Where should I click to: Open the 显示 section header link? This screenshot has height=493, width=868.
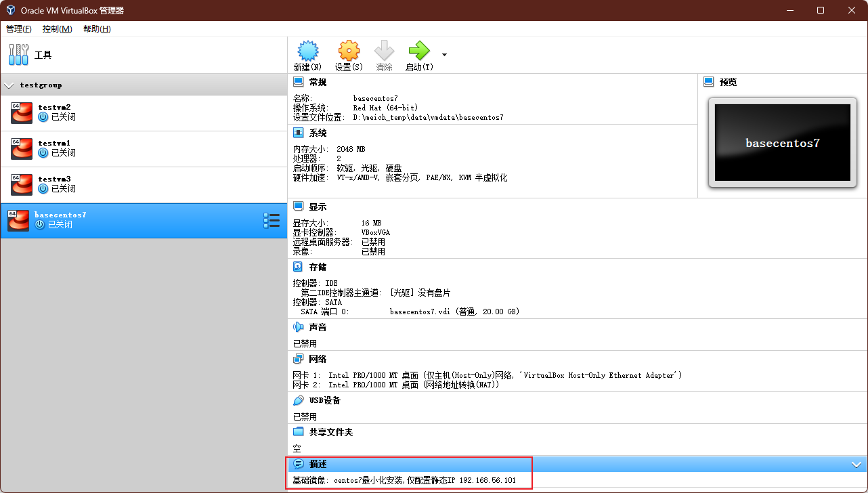coord(318,207)
